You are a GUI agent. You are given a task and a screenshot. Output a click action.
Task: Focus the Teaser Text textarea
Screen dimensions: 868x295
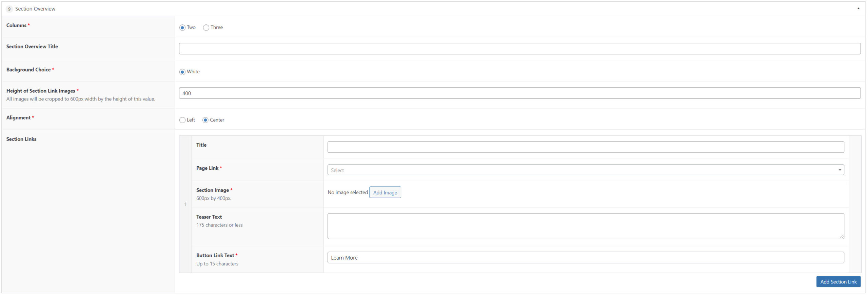586,226
